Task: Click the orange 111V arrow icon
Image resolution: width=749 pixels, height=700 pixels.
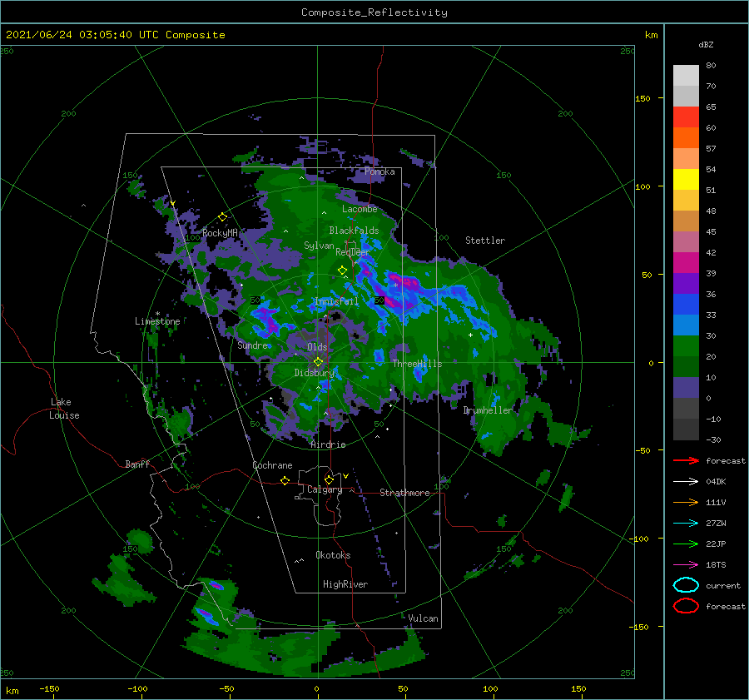Action: [x=686, y=502]
